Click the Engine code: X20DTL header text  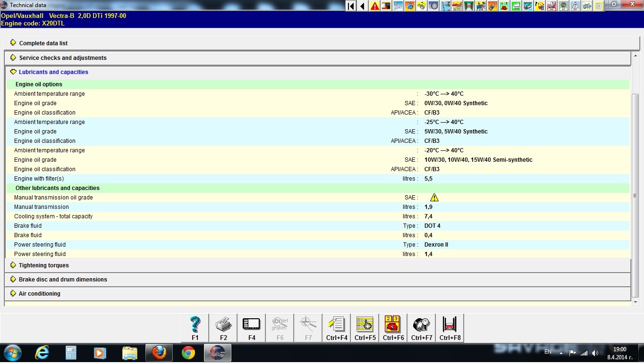pos(33,23)
